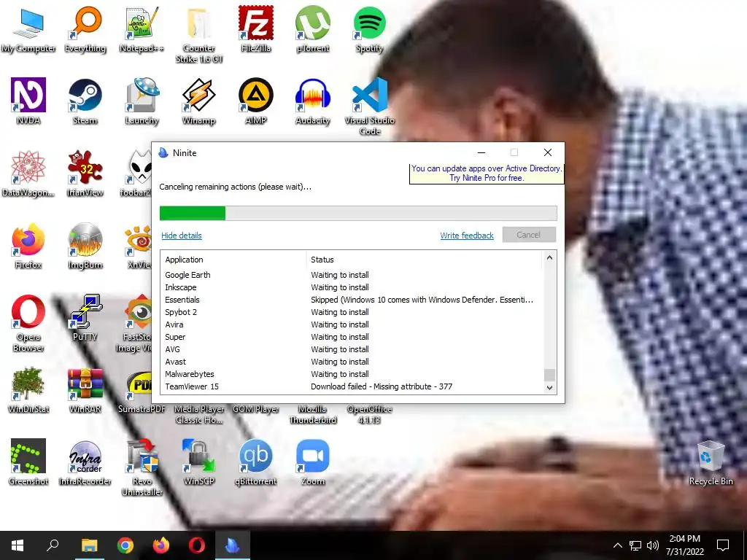747x560 pixels.
Task: Select the WinSCP desktop shortcut
Action: point(198,462)
